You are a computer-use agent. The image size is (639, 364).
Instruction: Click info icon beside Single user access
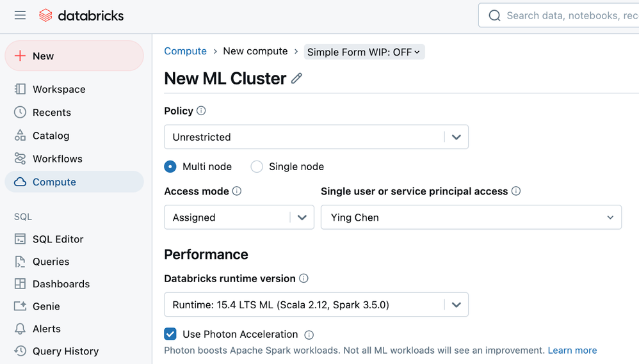click(x=516, y=191)
